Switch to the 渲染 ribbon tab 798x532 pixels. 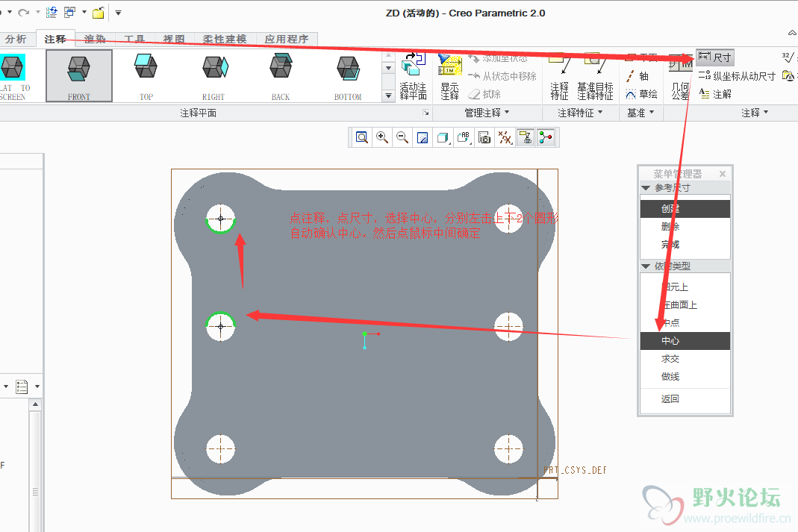(x=95, y=39)
